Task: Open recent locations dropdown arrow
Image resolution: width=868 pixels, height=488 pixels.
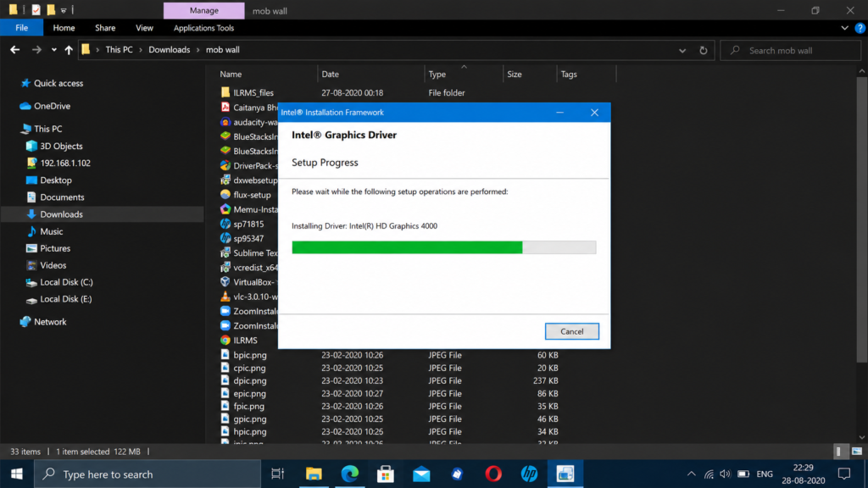Action: click(x=53, y=50)
